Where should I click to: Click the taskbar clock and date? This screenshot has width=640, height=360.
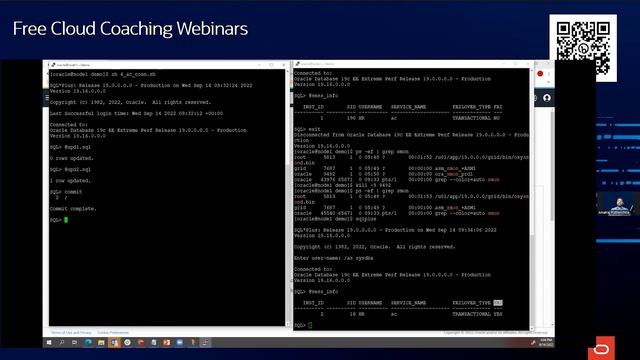545,342
